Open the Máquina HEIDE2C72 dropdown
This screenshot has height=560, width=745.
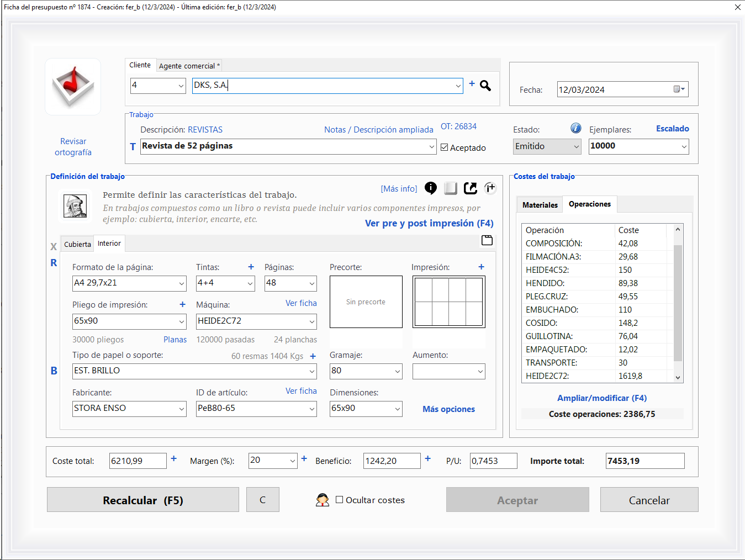coord(312,321)
